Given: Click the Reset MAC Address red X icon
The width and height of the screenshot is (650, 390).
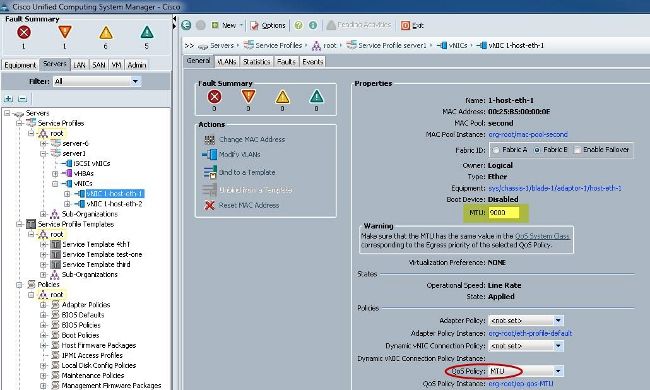Looking at the screenshot, I should click(x=210, y=205).
